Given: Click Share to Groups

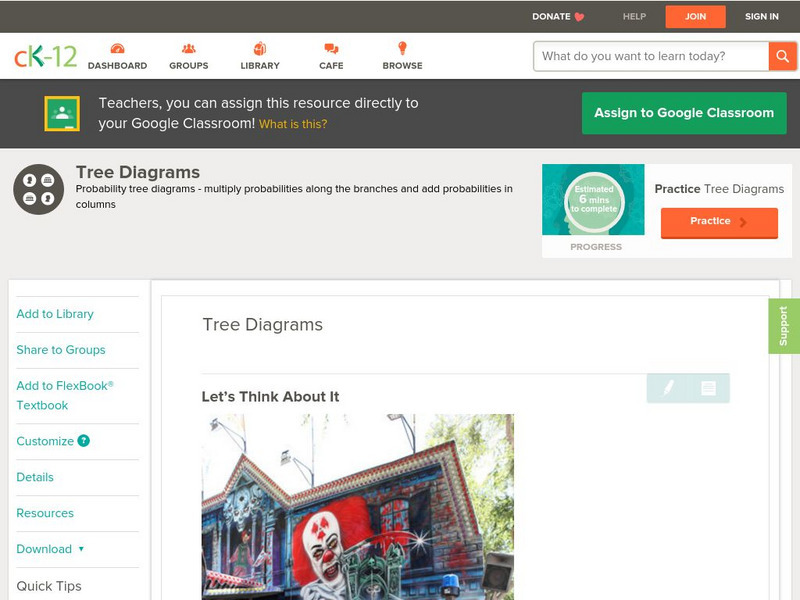Looking at the screenshot, I should [x=61, y=350].
